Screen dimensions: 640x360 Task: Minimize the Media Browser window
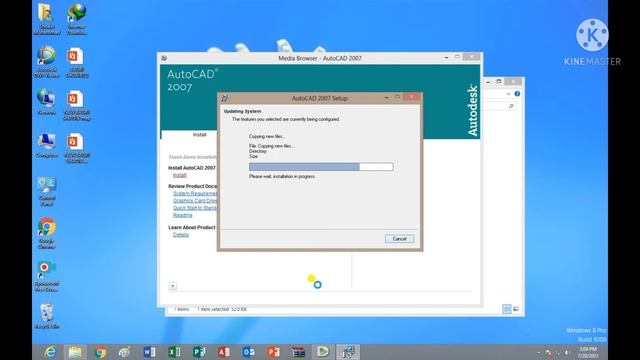point(447,58)
